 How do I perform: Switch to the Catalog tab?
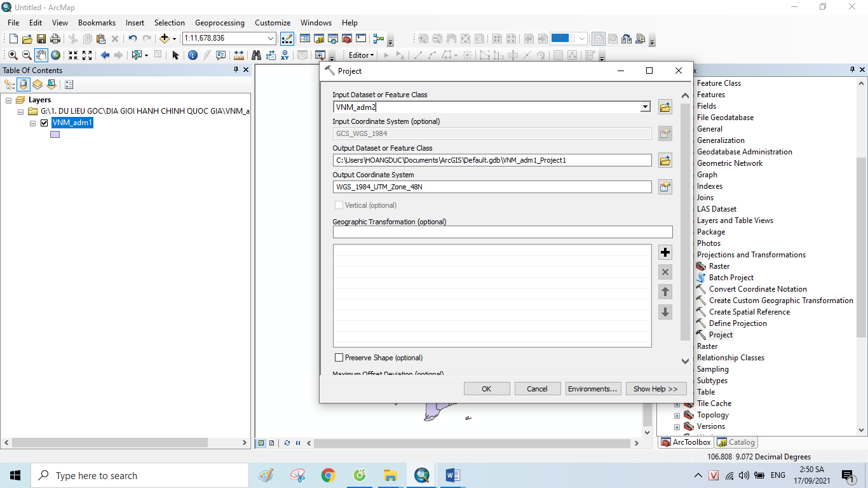[x=736, y=442]
